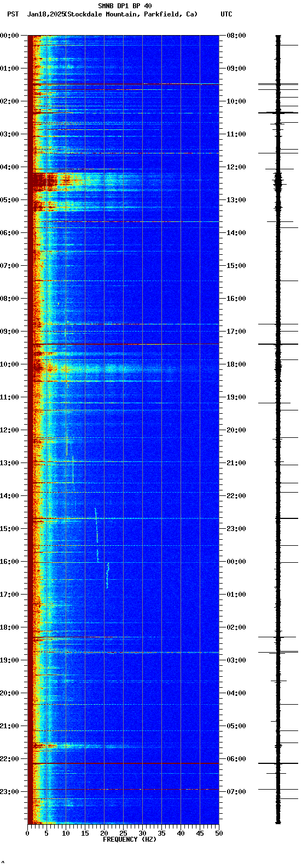Click the seismogram trace burst around 04:20 PST

click(x=278, y=180)
